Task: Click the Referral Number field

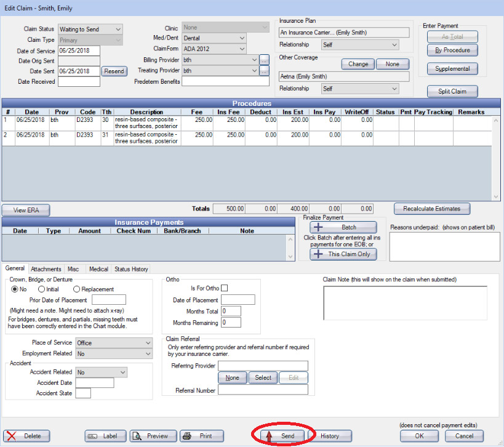Action: click(x=263, y=390)
